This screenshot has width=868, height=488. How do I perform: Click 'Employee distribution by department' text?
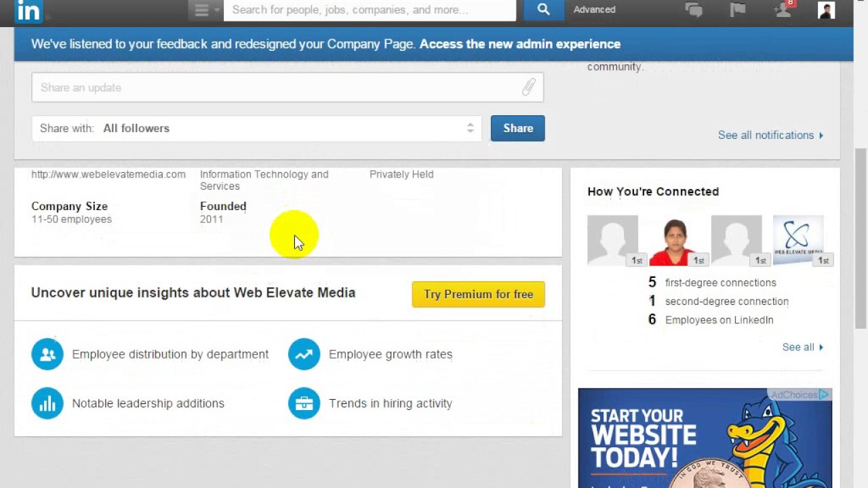coord(170,354)
